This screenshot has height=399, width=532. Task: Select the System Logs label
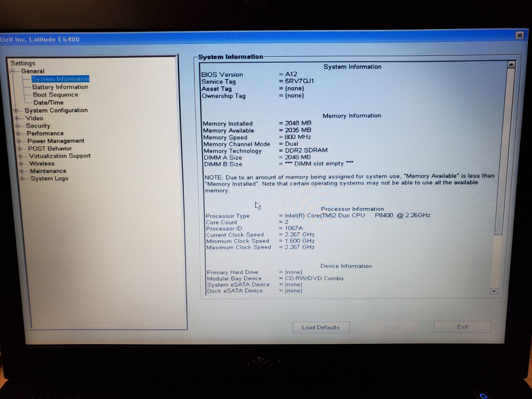coord(50,179)
